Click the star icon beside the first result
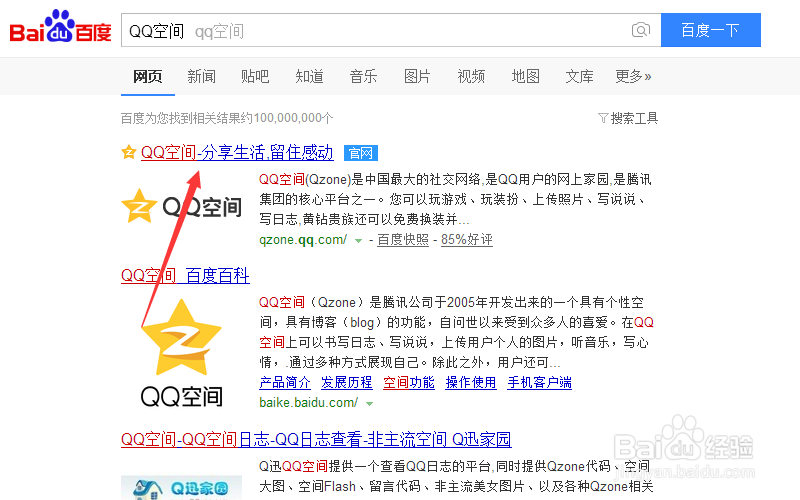Viewport: 800px width, 500px height. pyautogui.click(x=129, y=152)
